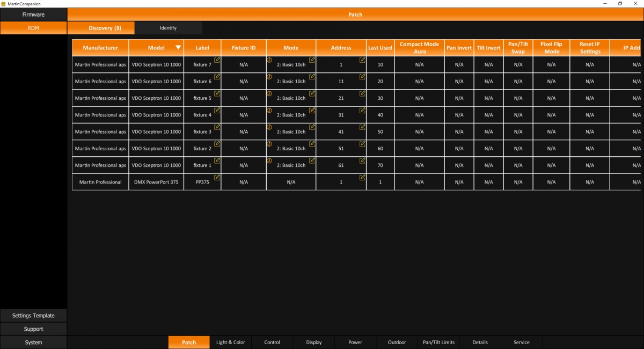Edit address 51 of fixture 2
Viewport: 644px width, 349px height.
coord(363,144)
